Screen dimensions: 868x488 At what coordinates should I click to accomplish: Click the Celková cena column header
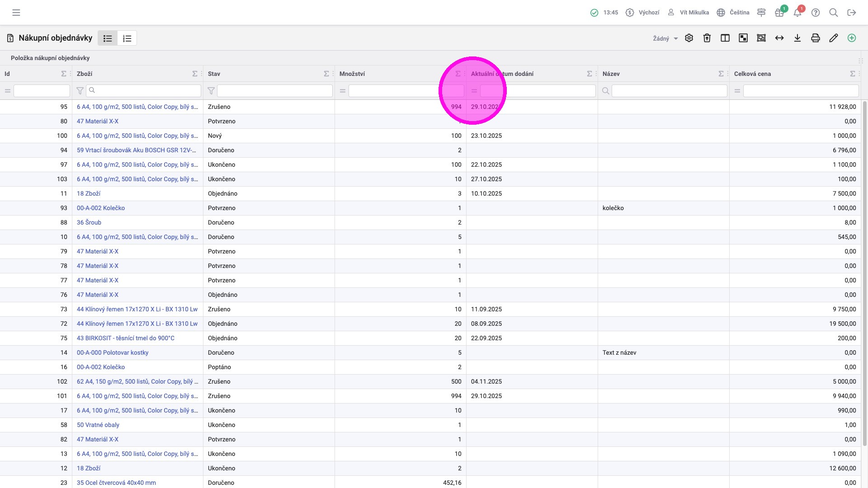point(752,74)
